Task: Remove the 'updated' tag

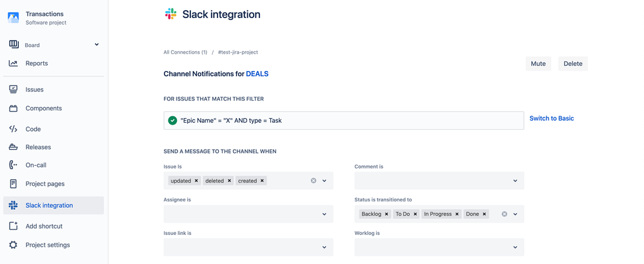Action: point(196,181)
